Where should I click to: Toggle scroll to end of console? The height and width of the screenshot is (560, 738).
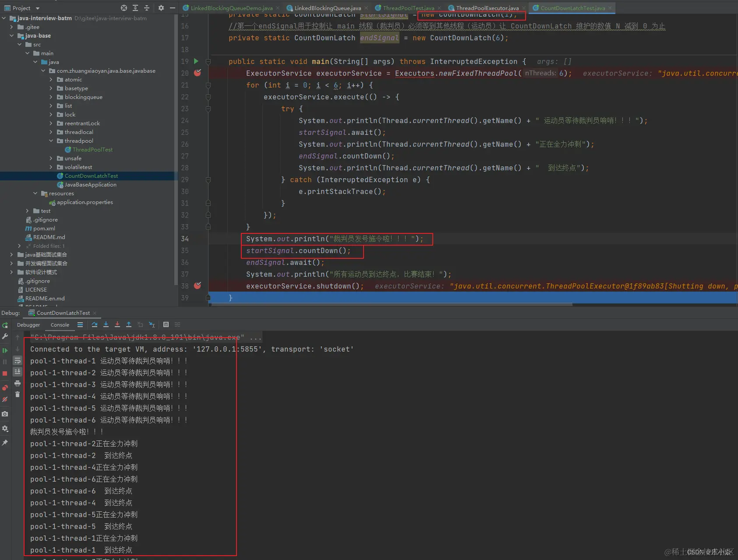tap(18, 372)
